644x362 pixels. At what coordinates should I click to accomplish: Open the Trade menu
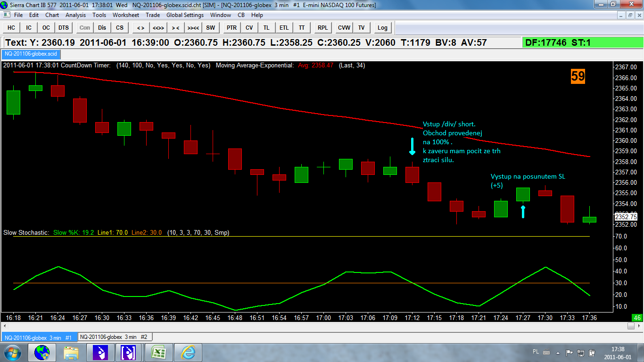tap(153, 15)
